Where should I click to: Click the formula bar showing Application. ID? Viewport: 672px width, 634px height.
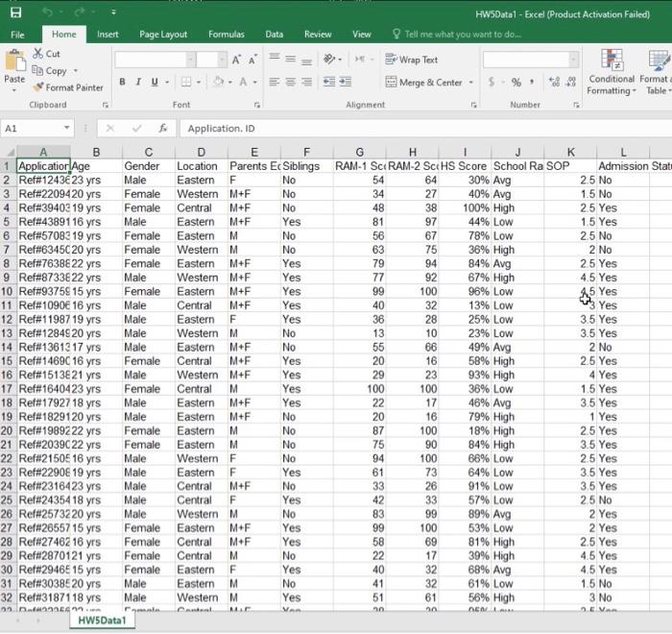425,129
